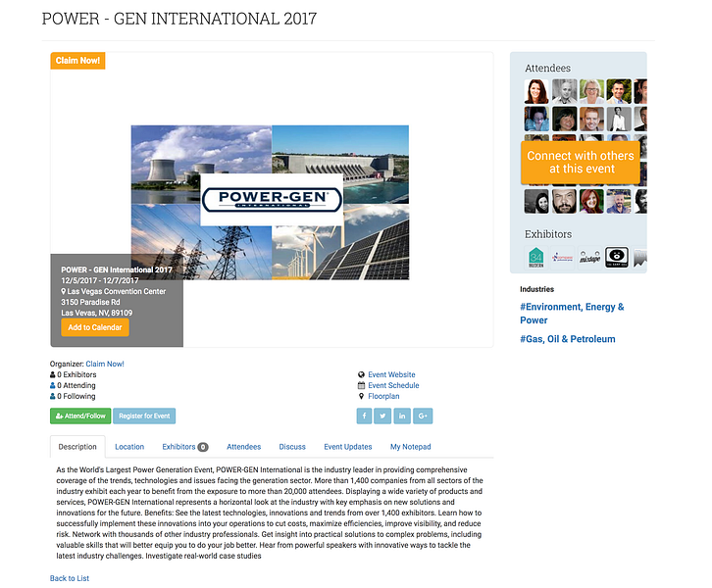Click the teal house exhibitor logo

point(536,258)
